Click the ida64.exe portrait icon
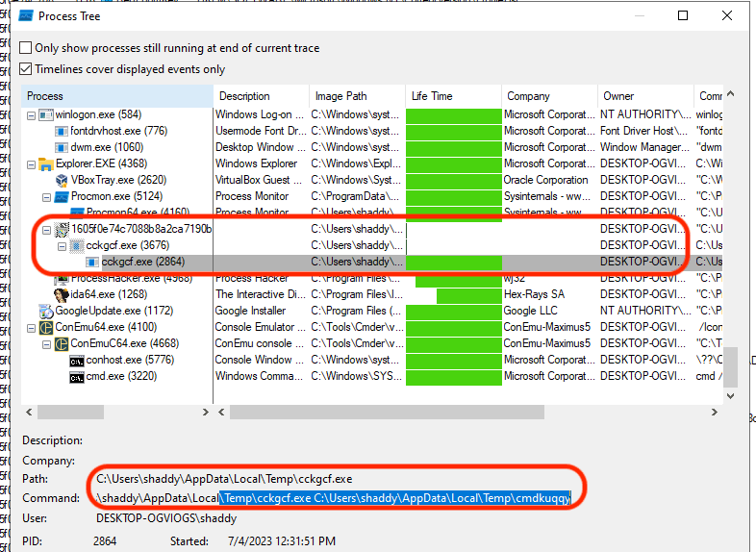Viewport: 756px width, 552px height. pos(62,294)
